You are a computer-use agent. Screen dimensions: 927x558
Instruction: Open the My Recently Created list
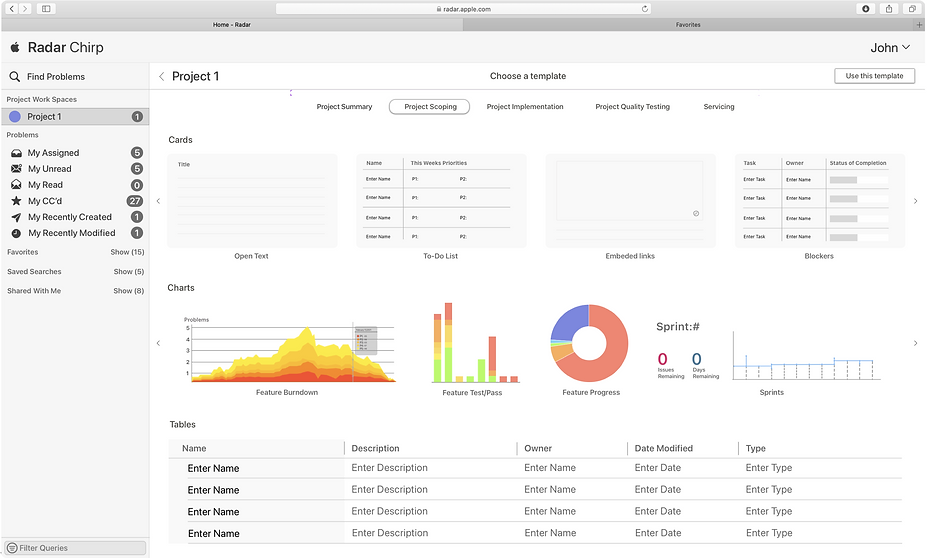[x=76, y=217]
